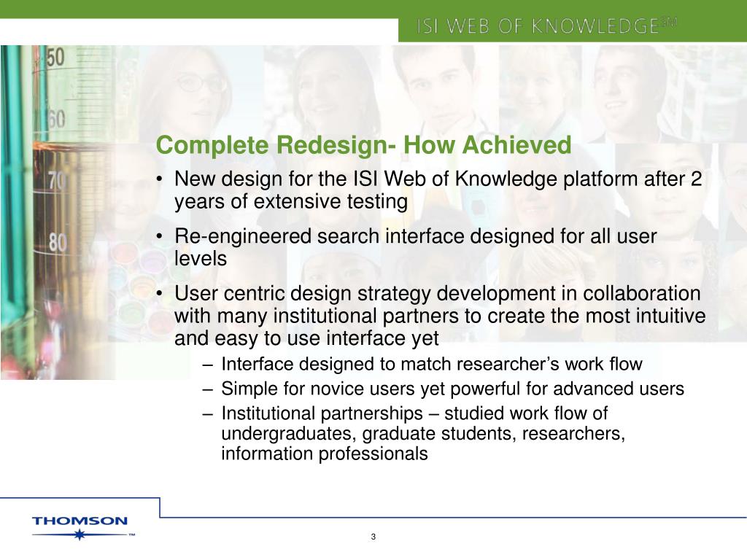Click the ISI Web of Knowledge header text
The width and height of the screenshot is (747, 560).
(546, 26)
